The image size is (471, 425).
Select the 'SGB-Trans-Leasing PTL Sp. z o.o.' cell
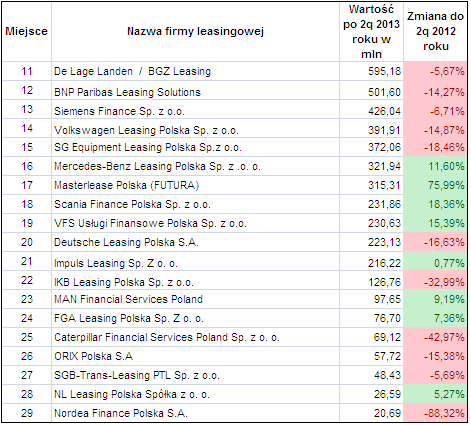(x=195, y=375)
